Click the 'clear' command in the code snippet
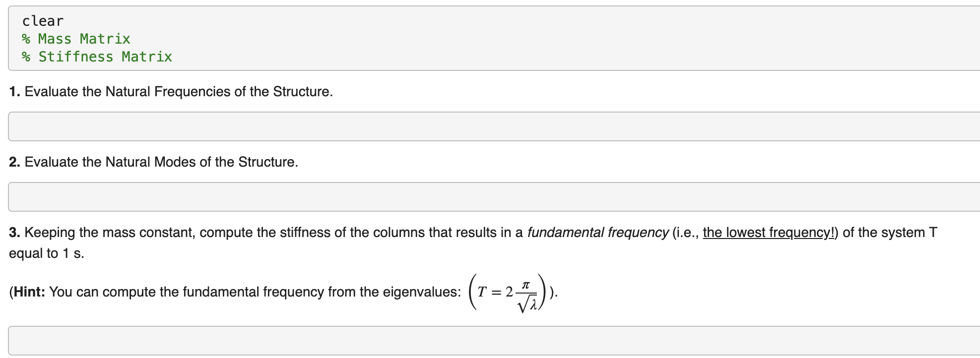This screenshot has height=358, width=980. [42, 20]
